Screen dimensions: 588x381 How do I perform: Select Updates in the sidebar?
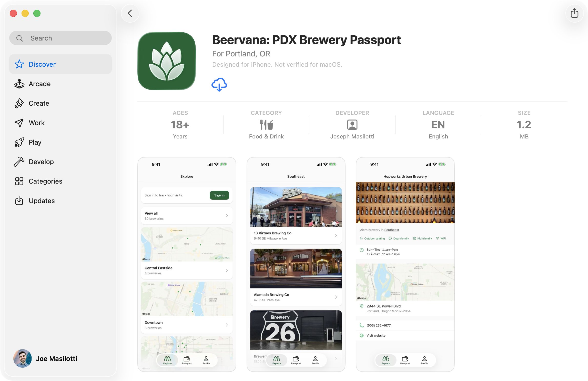(60, 201)
